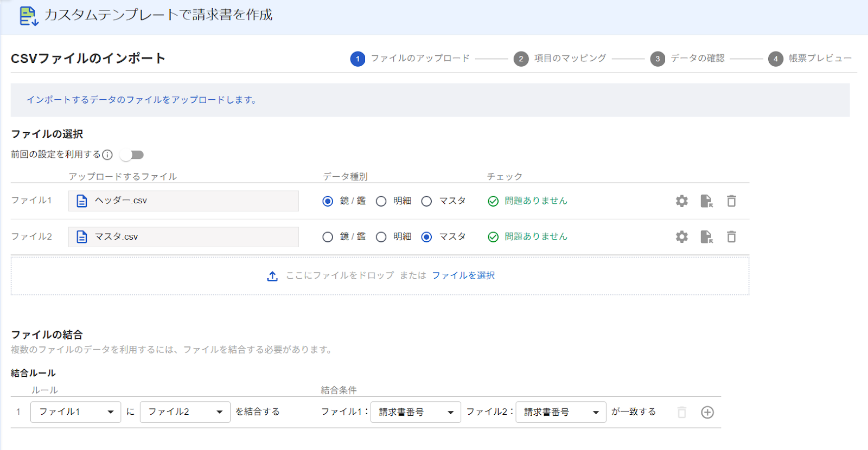The image size is (868, 450).
Task: Select 明細 radio for ファイル1
Action: tap(381, 201)
